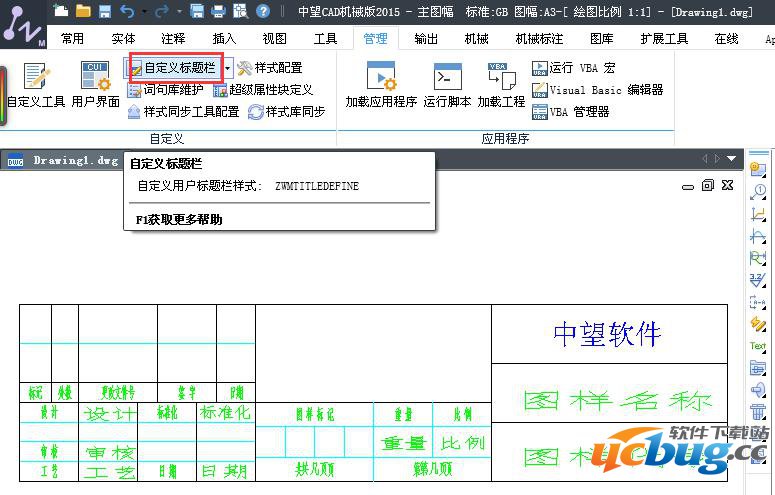Viewport: 775px width, 495px height.
Task: Click the surface roughness 3.2 tool
Action: click(x=757, y=280)
